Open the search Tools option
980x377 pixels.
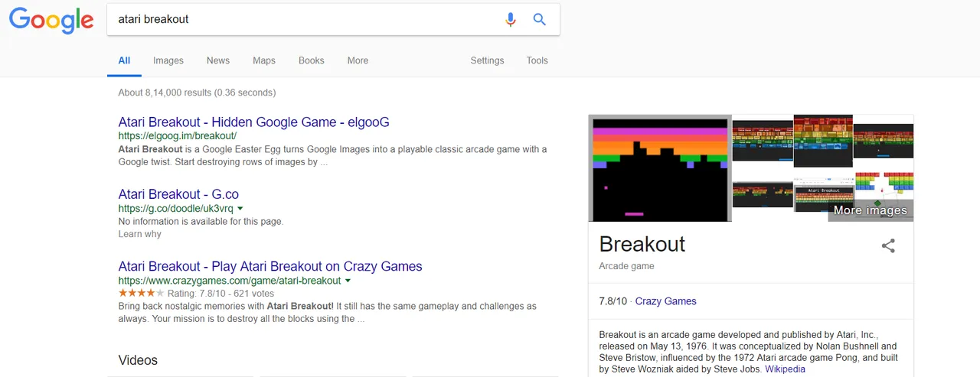click(537, 60)
